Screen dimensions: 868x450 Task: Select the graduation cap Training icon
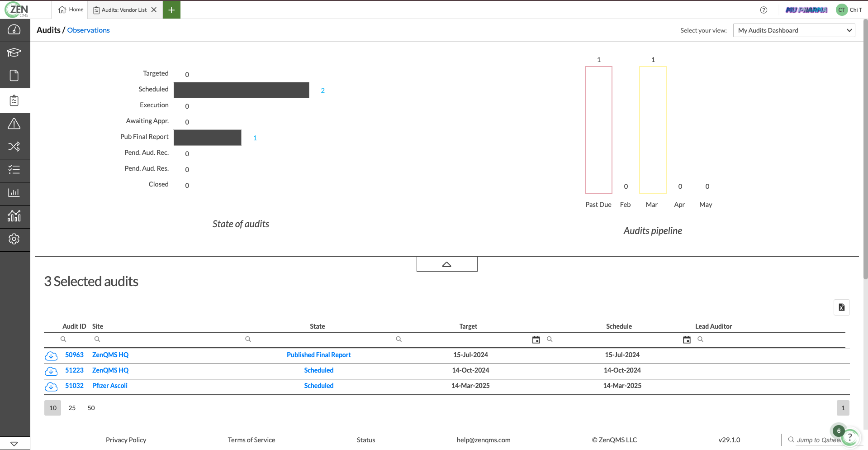point(14,53)
